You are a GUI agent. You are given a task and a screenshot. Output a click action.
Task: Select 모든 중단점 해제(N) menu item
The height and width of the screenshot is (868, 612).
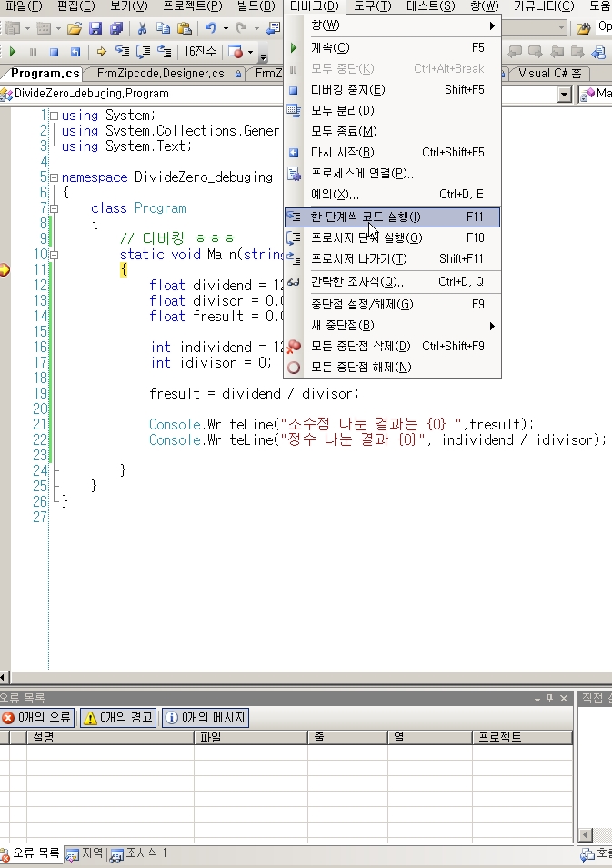392,368
